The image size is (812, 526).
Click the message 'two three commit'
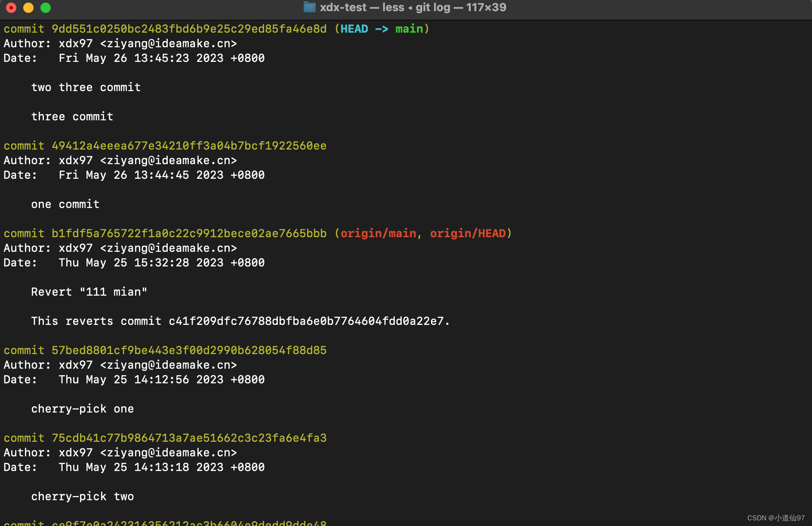86,87
